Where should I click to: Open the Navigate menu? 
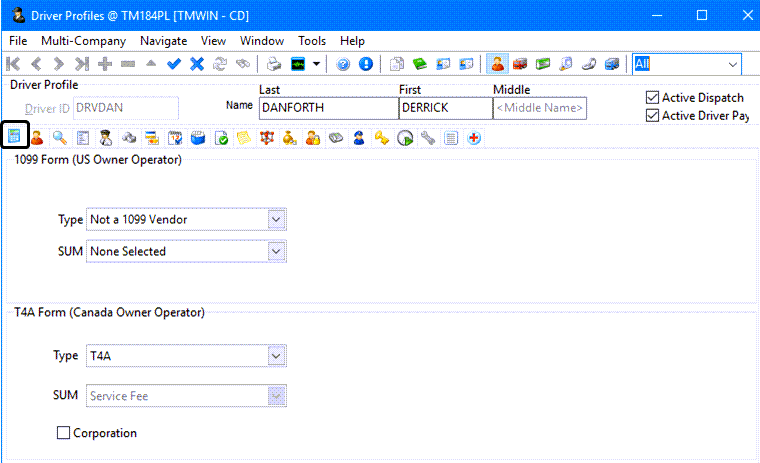tap(163, 41)
